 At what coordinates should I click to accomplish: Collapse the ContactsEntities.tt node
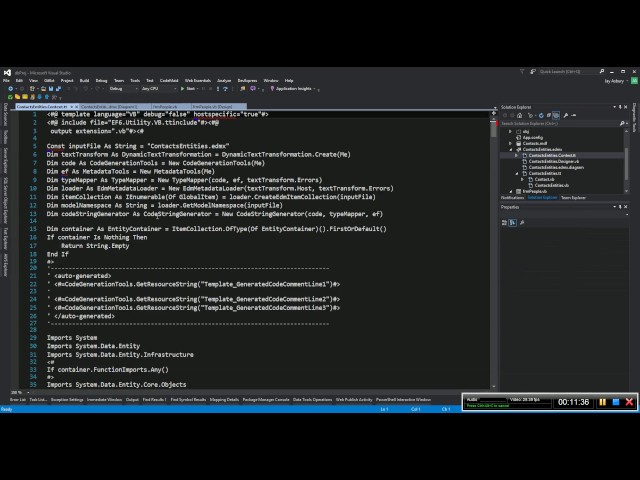[517, 173]
